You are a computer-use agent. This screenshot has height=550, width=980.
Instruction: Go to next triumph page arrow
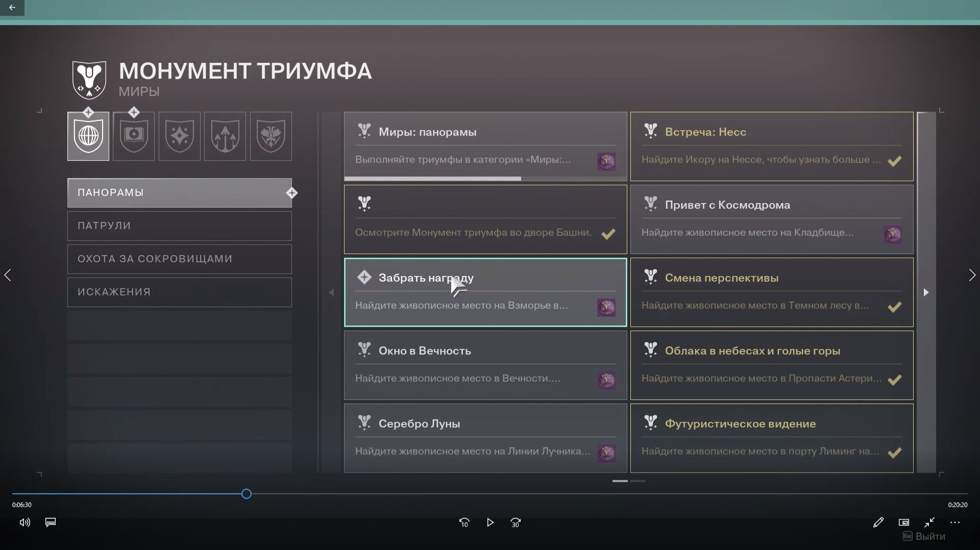(926, 292)
